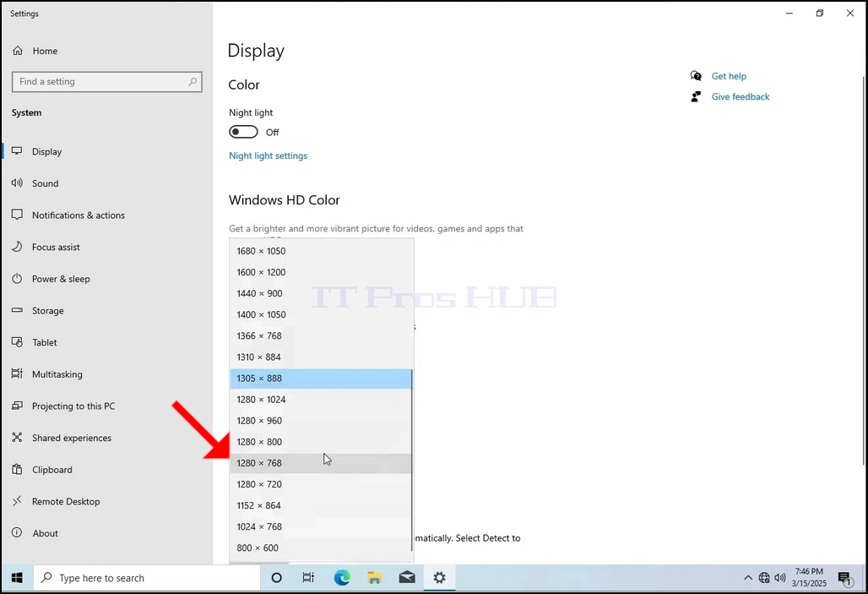Click the Give feedback person icon

point(696,96)
